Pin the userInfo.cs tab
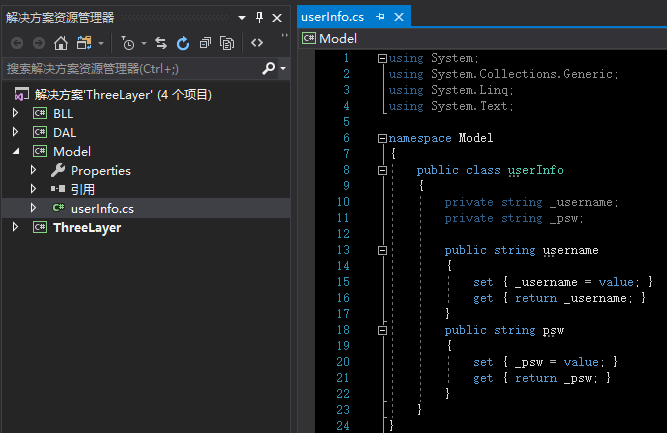667x433 pixels. click(x=380, y=17)
